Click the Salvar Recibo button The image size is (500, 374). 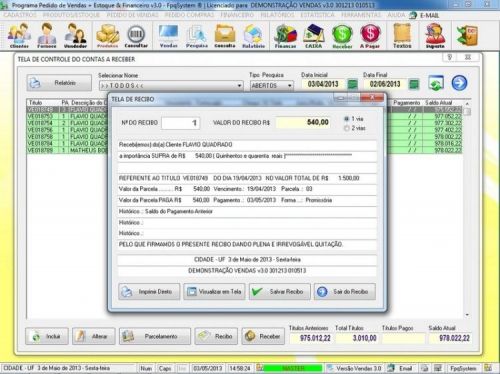click(280, 292)
